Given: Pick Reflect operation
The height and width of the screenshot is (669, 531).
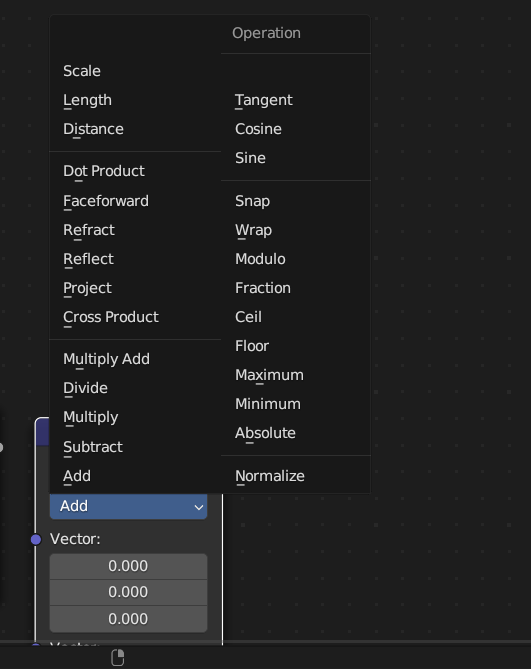Looking at the screenshot, I should (135, 259).
